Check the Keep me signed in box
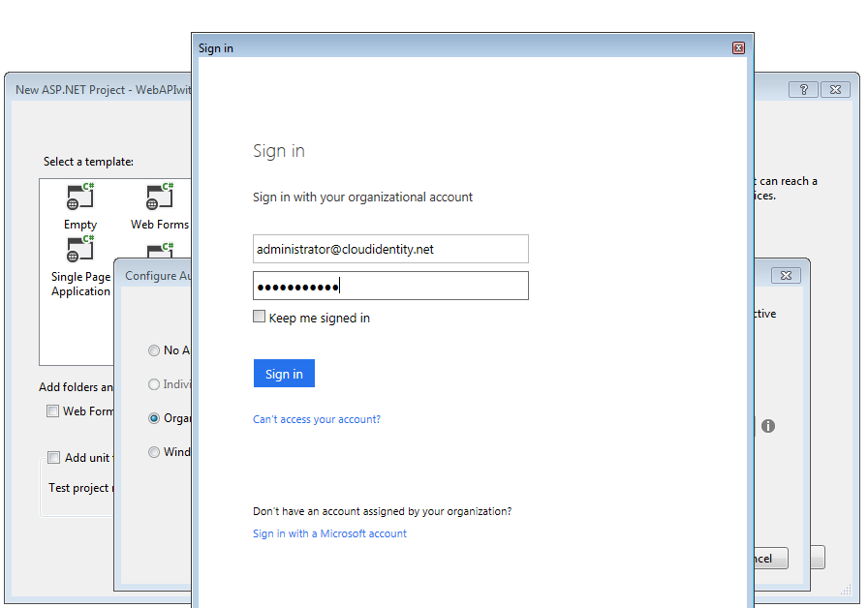This screenshot has width=868, height=608. pyautogui.click(x=259, y=317)
